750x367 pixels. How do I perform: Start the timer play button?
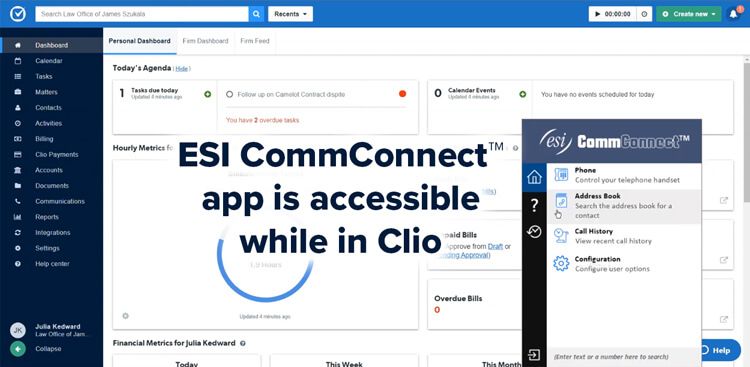click(x=597, y=14)
